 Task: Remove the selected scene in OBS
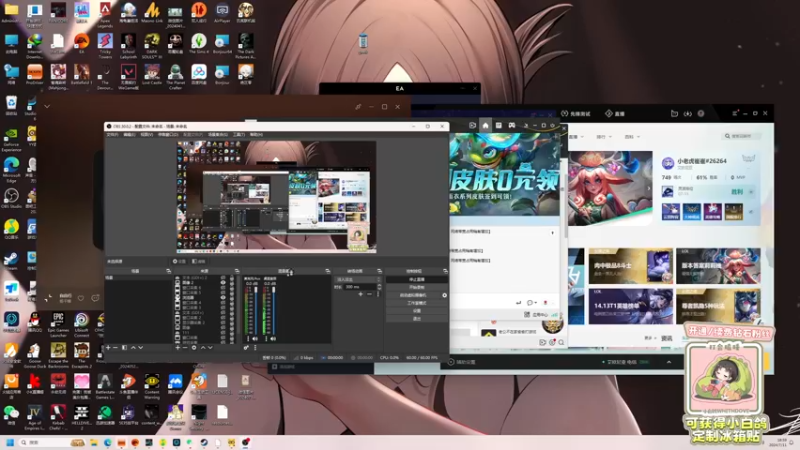click(115, 347)
